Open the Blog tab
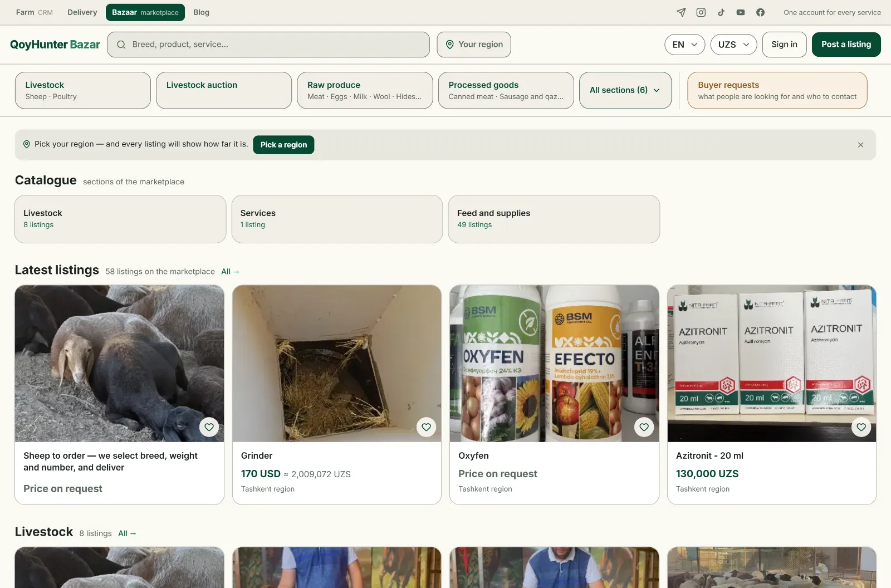This screenshot has width=891, height=588. 202,12
